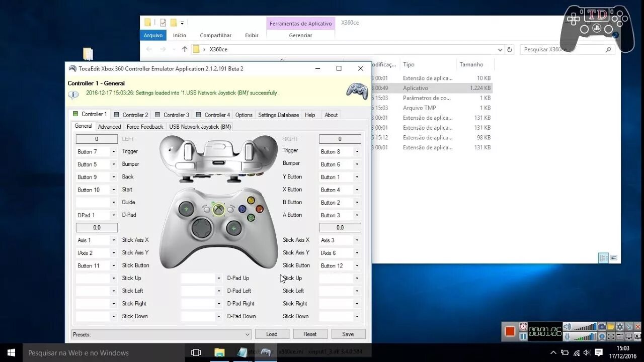Stop recording with the red square button
644x362 pixels.
click(x=510, y=331)
